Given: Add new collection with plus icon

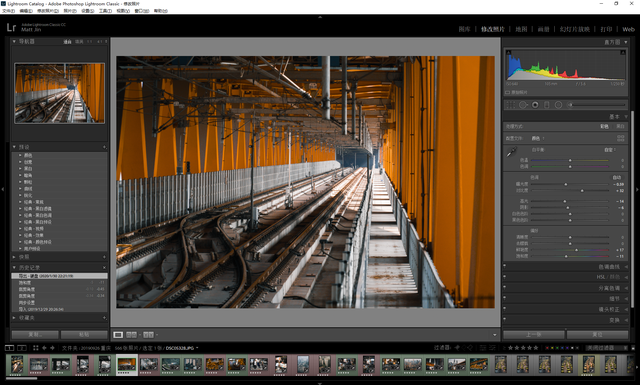Looking at the screenshot, I should (x=104, y=318).
